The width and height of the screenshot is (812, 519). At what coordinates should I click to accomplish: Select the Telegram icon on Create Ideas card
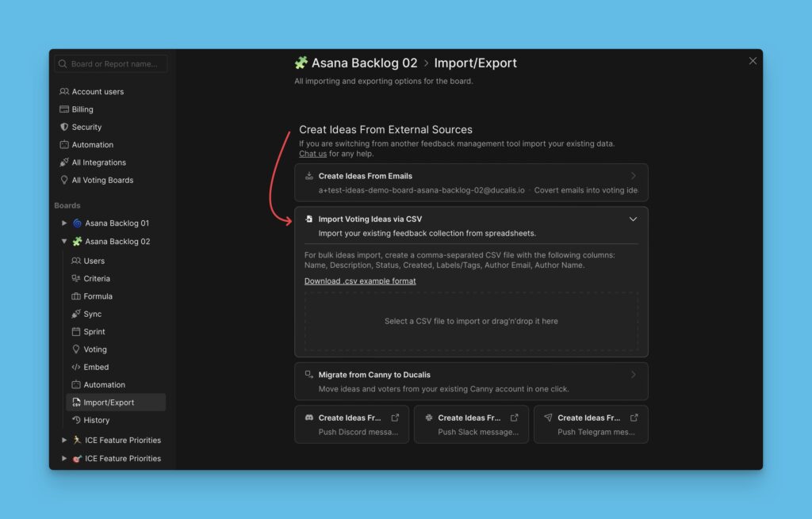click(548, 417)
